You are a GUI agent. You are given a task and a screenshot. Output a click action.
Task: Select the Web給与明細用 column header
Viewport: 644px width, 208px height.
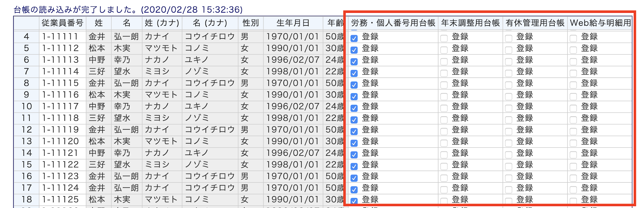pyautogui.click(x=600, y=23)
